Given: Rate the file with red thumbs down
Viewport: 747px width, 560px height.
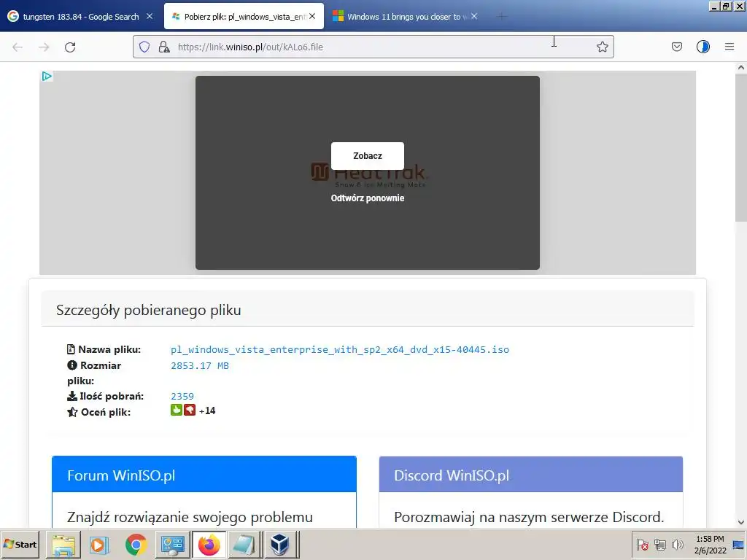Looking at the screenshot, I should coord(190,410).
